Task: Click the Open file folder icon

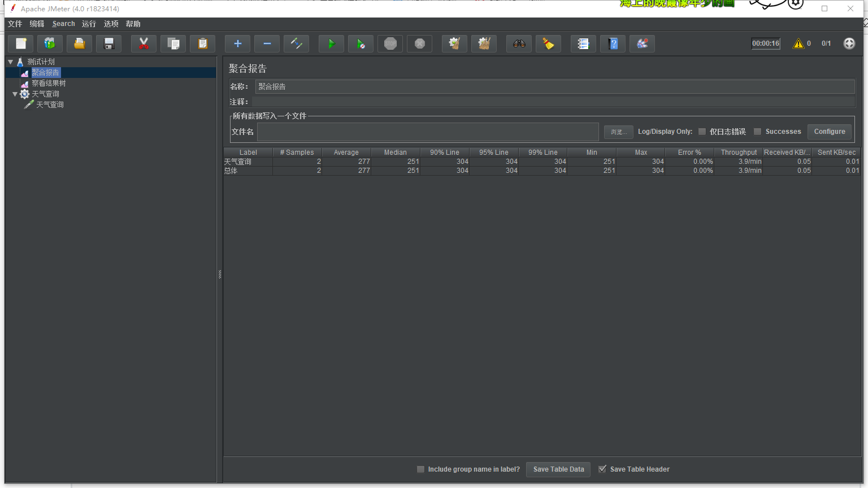Action: (x=80, y=43)
